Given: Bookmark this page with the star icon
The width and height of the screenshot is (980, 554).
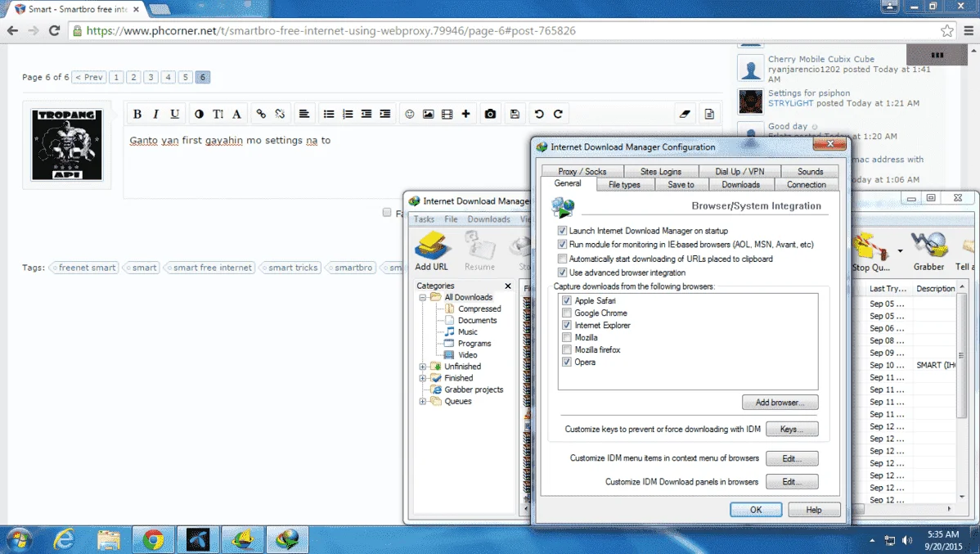Looking at the screenshot, I should [x=947, y=30].
